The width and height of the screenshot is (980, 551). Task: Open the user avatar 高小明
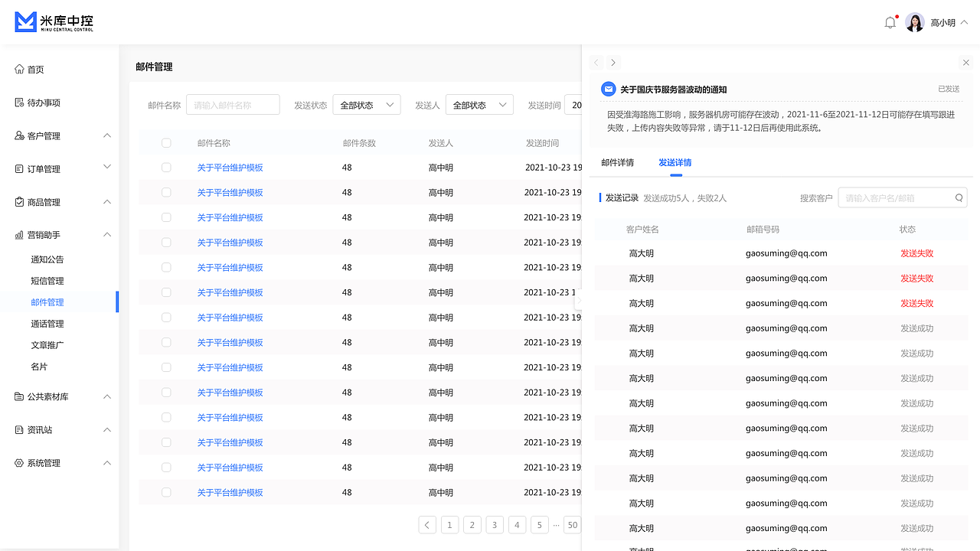tap(915, 22)
